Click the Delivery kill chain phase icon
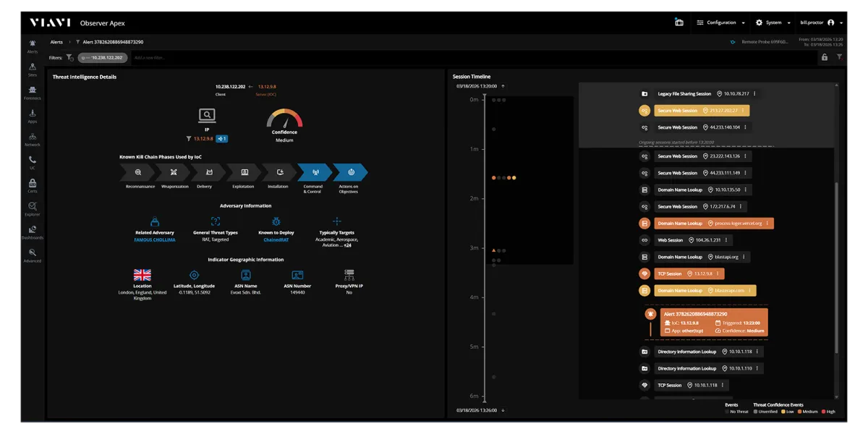 pos(209,172)
